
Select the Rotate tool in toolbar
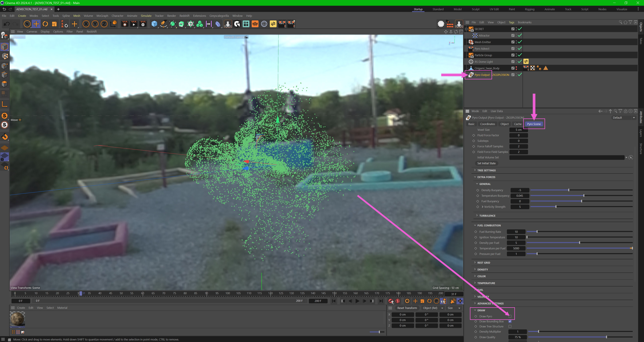tap(45, 24)
